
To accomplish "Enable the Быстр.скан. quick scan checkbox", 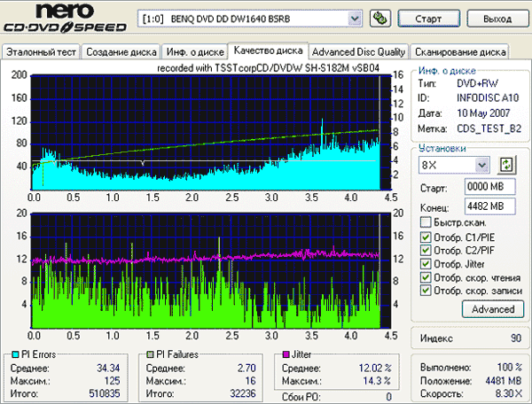I will tap(426, 222).
